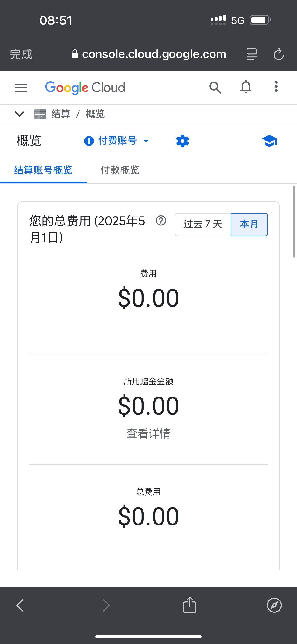Click the page vertical scrollbar
This screenshot has width=297, height=644.
coord(294,222)
